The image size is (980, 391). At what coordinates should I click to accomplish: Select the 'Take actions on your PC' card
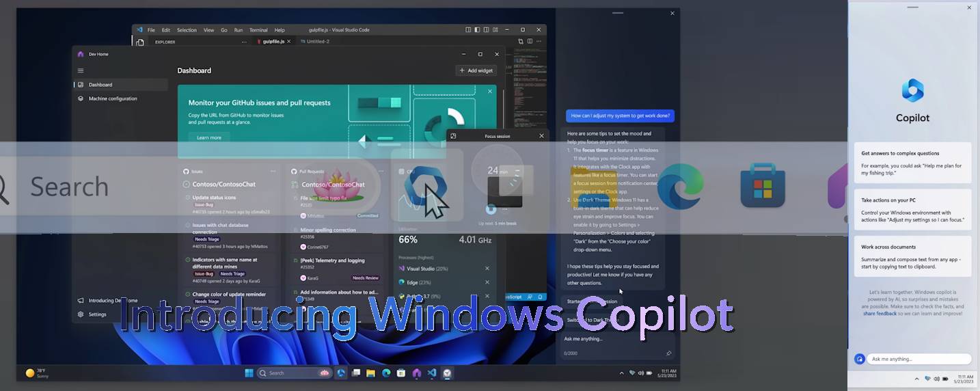click(913, 209)
